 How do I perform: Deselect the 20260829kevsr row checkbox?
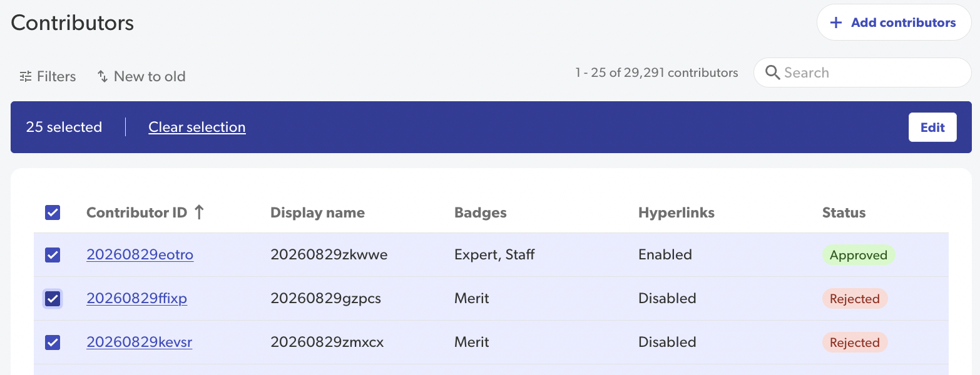click(x=53, y=342)
